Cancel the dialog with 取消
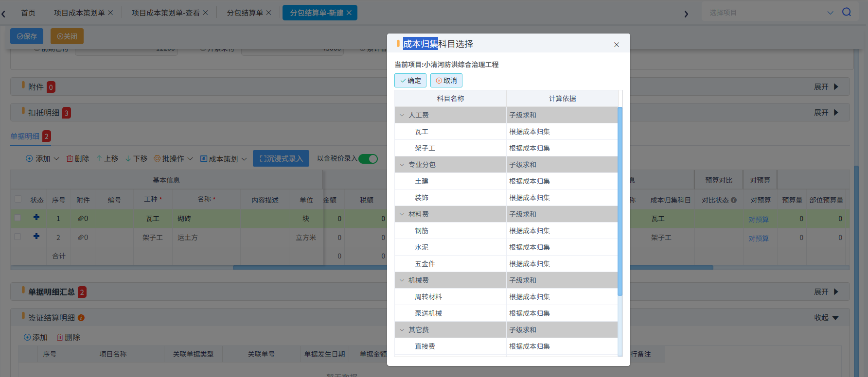Screen dimensions: 868x377 pyautogui.click(x=446, y=81)
